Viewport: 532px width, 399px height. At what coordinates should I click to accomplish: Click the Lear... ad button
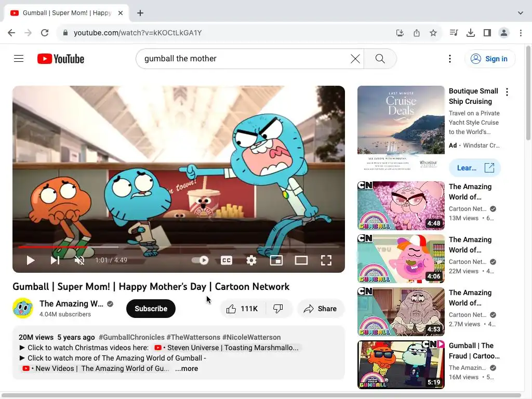475,168
